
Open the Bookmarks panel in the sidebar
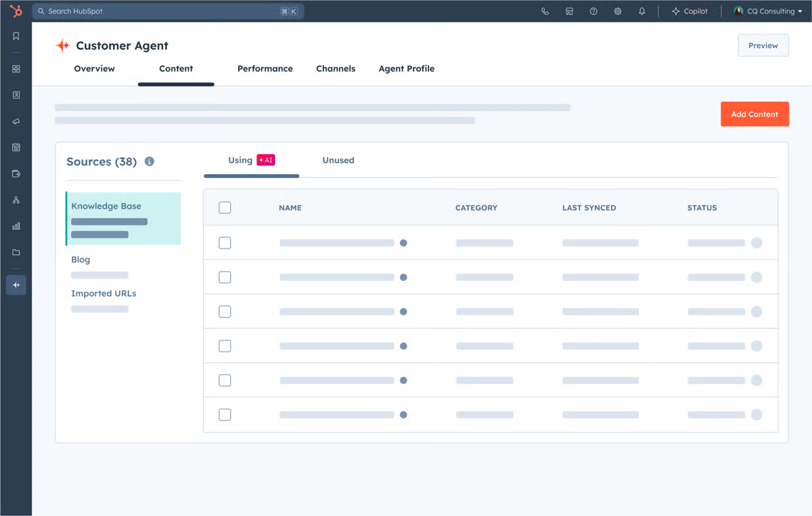[16, 36]
